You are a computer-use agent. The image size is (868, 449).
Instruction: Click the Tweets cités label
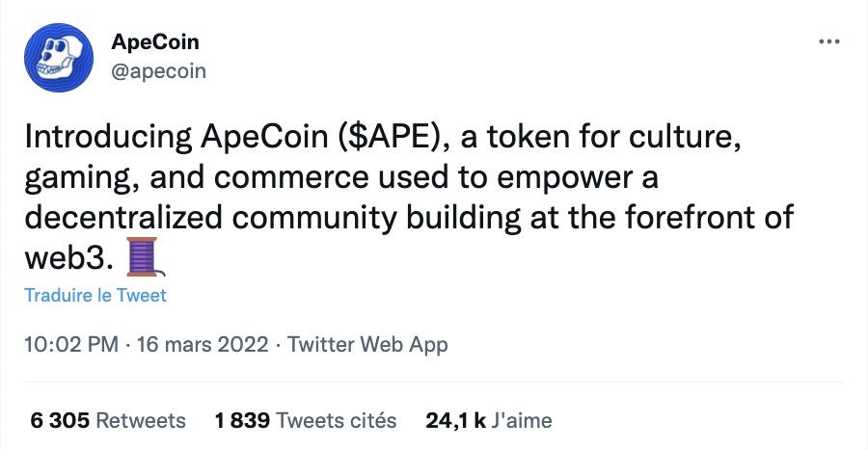(x=337, y=421)
